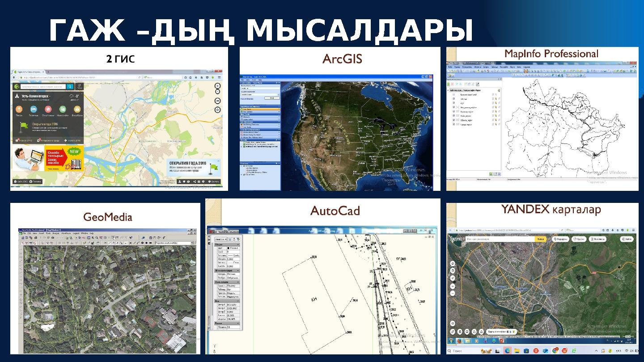Open Открытия года 2016 link in dark panel
This screenshot has width=644, height=362.
click(x=45, y=124)
